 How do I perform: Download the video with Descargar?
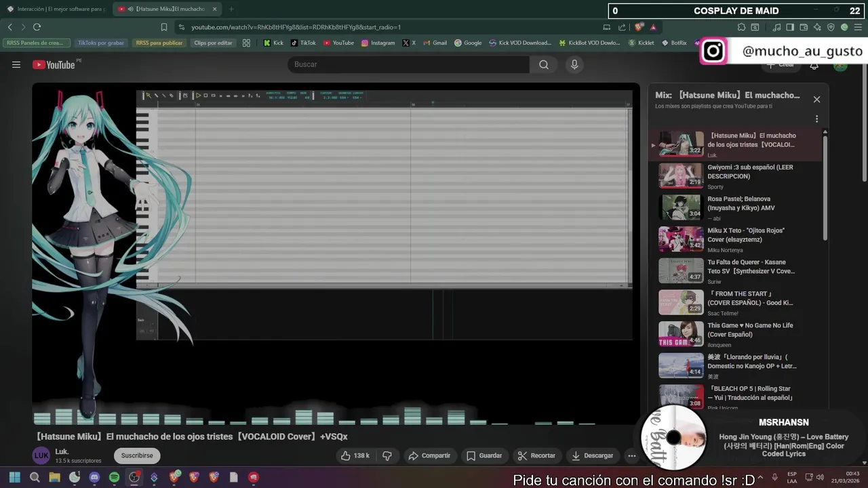click(593, 455)
